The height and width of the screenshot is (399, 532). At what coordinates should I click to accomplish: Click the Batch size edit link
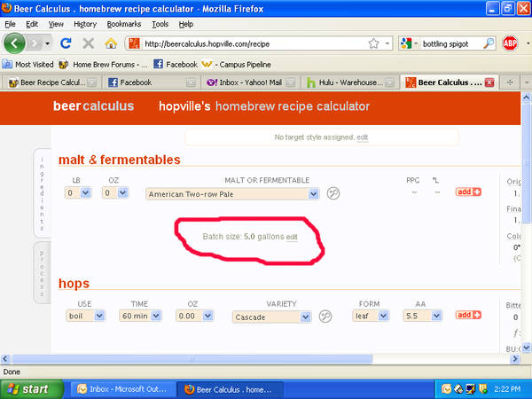pos(292,237)
